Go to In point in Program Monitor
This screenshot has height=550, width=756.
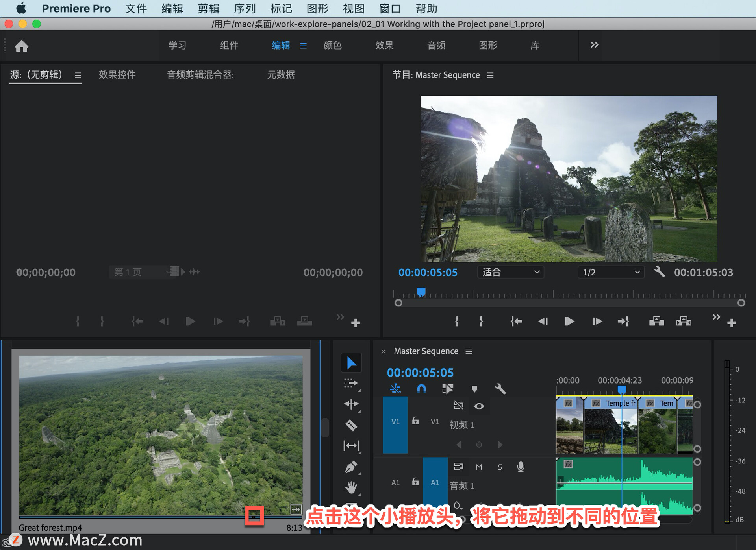click(x=516, y=321)
